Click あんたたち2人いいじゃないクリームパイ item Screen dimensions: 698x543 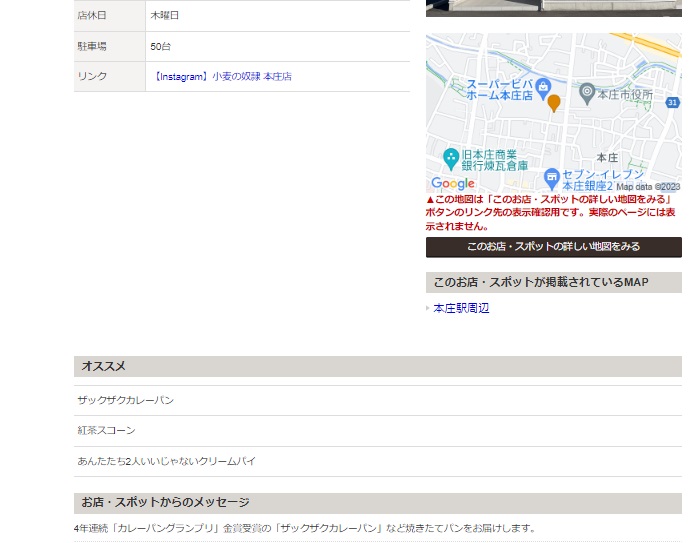click(x=166, y=461)
